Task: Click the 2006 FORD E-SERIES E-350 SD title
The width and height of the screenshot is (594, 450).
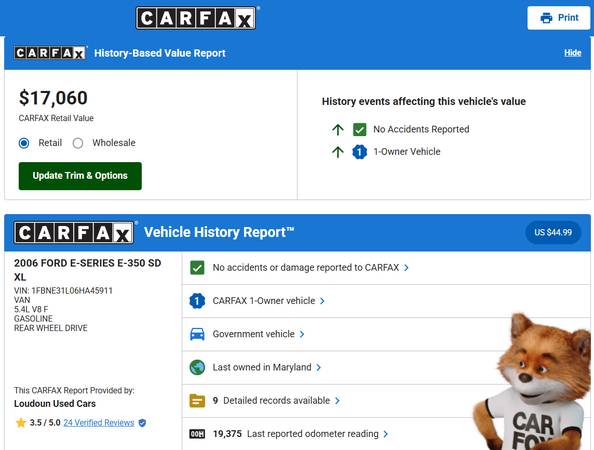Action: click(x=88, y=263)
